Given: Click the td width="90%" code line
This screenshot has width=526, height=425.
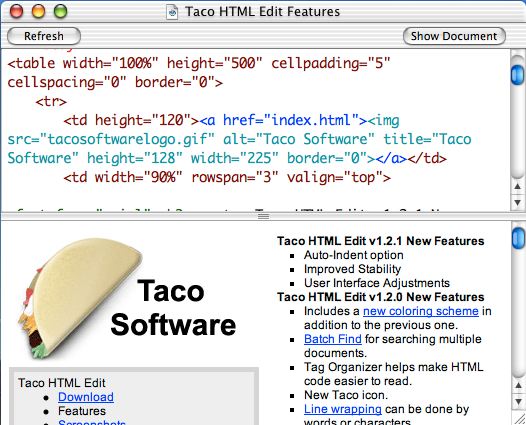Looking at the screenshot, I should pyautogui.click(x=227, y=177).
